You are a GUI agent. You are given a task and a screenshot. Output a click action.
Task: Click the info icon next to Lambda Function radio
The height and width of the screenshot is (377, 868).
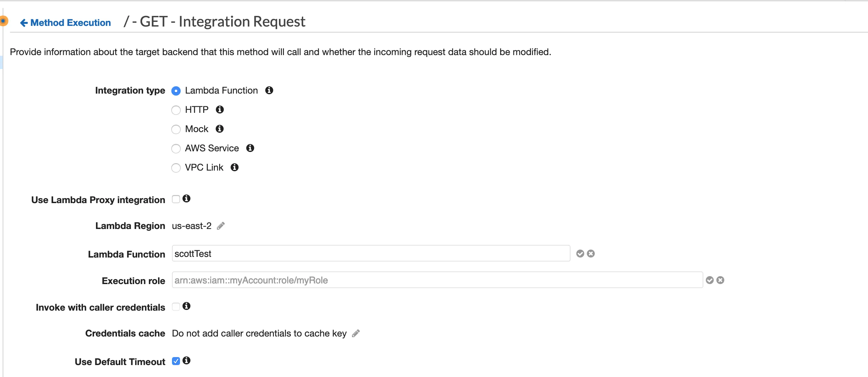[269, 90]
